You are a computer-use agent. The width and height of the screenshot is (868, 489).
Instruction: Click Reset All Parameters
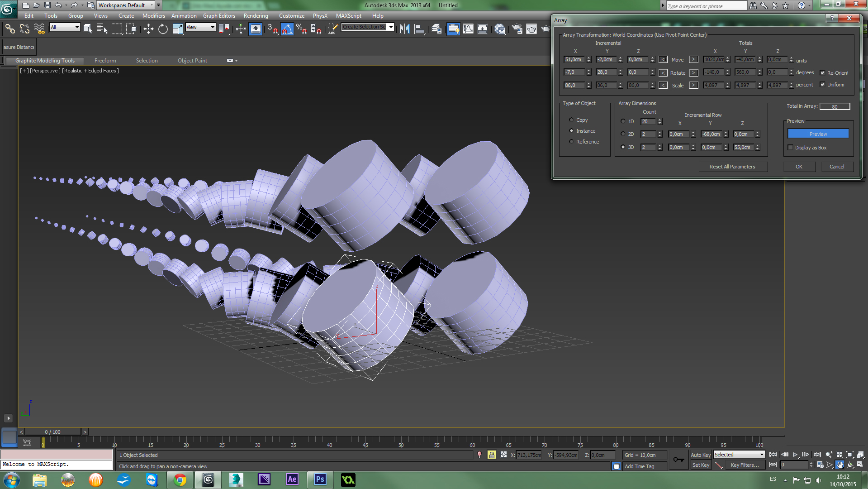pos(732,167)
